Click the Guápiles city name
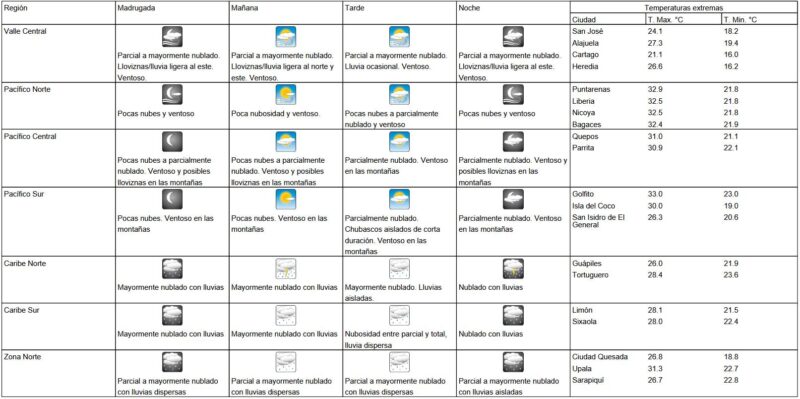Image resolution: width=800 pixels, height=399 pixels. (x=587, y=263)
